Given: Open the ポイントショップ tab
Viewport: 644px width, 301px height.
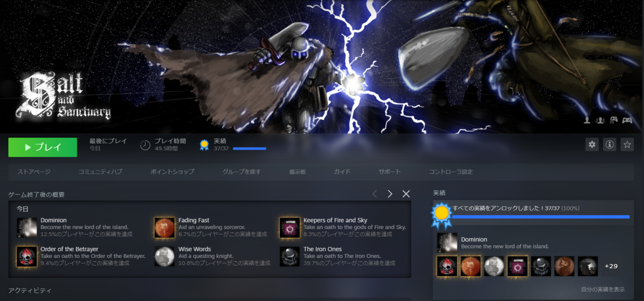Looking at the screenshot, I should tap(172, 172).
